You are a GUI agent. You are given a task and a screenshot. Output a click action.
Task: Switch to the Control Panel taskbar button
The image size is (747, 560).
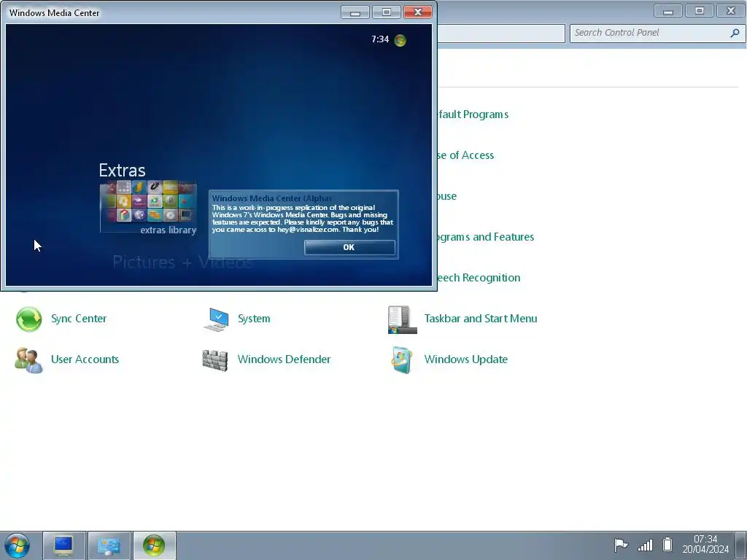pos(109,545)
